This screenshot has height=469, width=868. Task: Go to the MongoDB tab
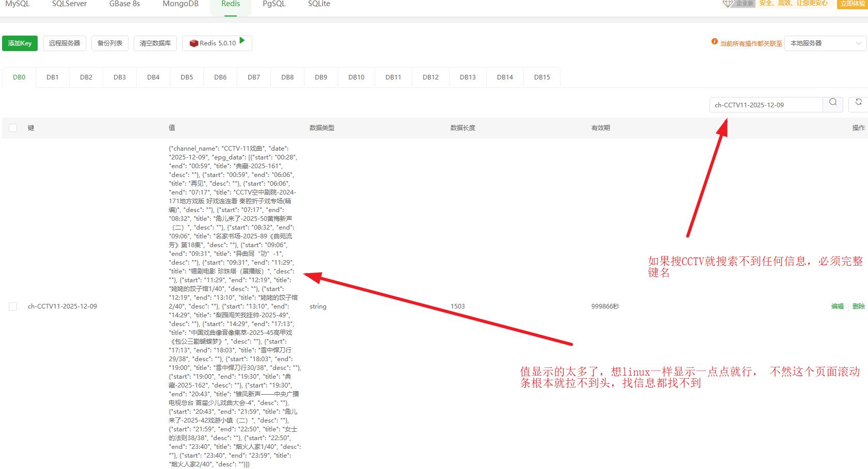[181, 4]
